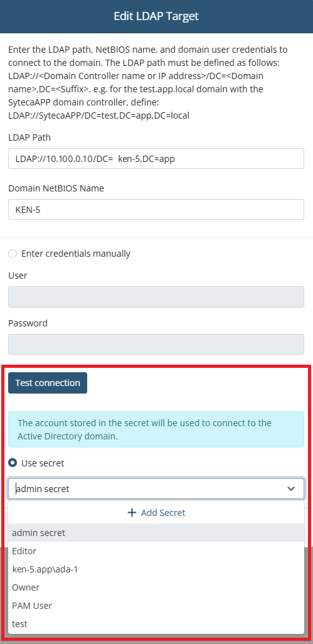Click the blue Active Directory info banner

(156, 429)
